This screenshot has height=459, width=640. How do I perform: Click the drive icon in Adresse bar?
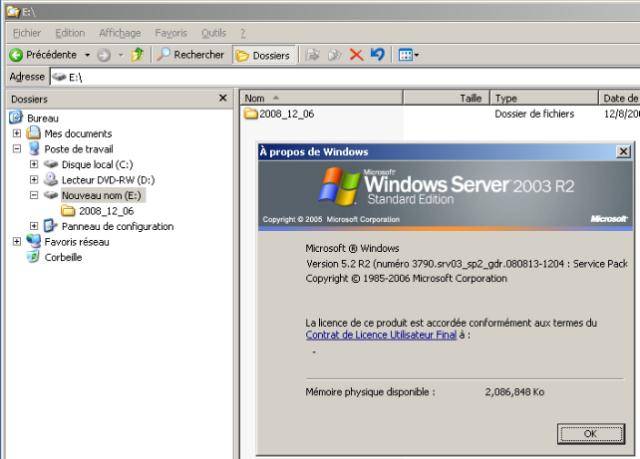[x=59, y=77]
